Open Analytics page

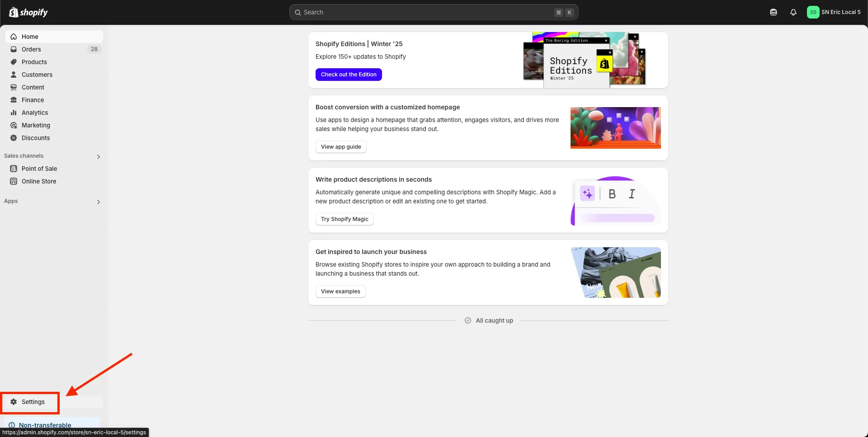coord(54,113)
